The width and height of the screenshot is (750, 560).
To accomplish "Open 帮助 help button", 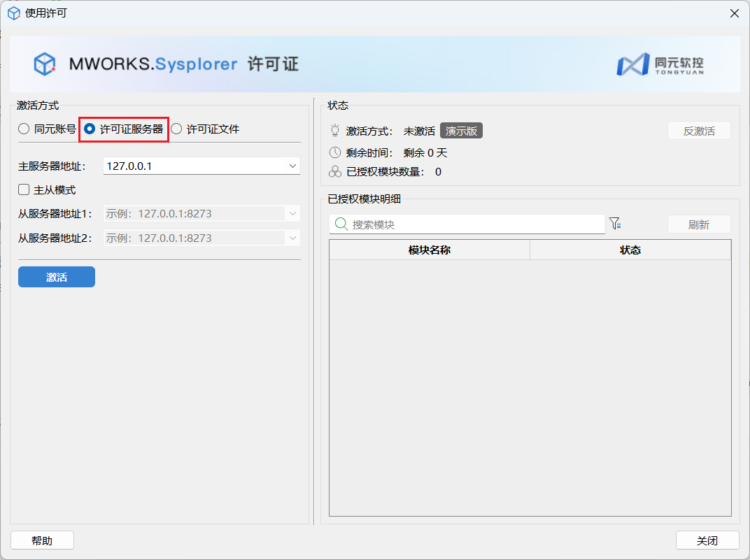I will [x=42, y=540].
